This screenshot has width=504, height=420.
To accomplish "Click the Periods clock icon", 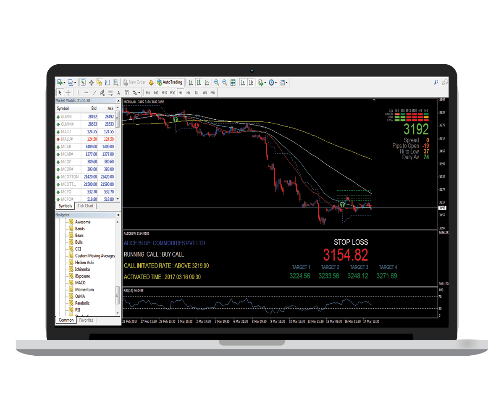I will pos(271,82).
